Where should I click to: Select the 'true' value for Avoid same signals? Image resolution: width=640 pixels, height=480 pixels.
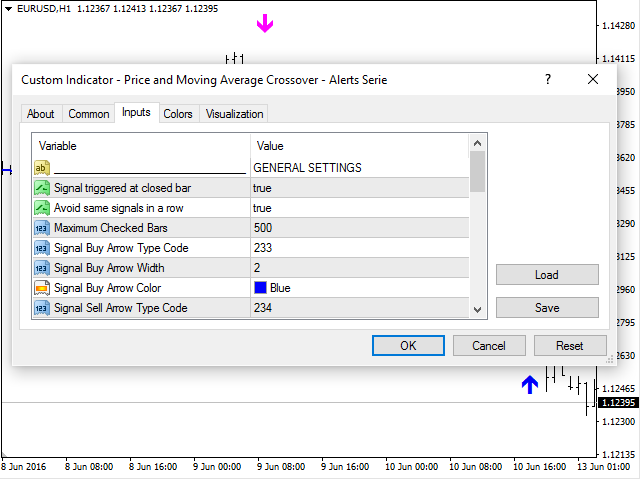tap(262, 208)
